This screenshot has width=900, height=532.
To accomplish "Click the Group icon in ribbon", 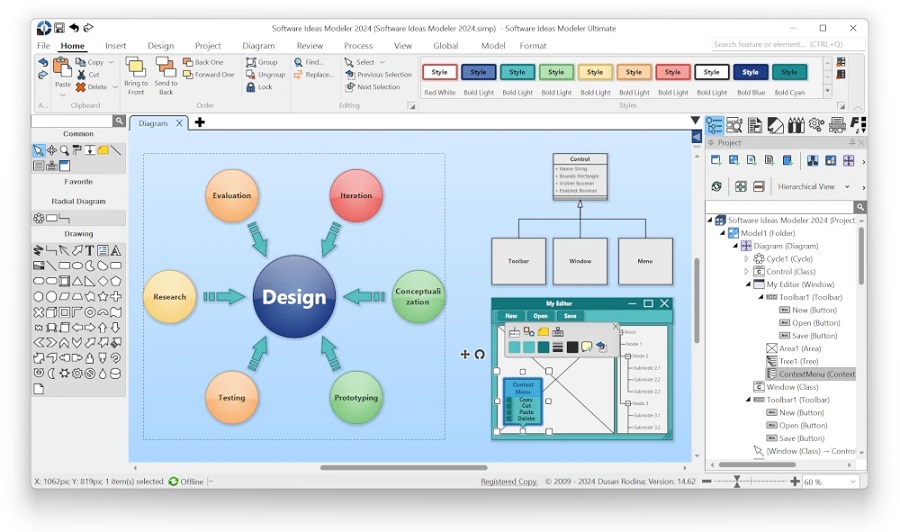I will [x=251, y=62].
